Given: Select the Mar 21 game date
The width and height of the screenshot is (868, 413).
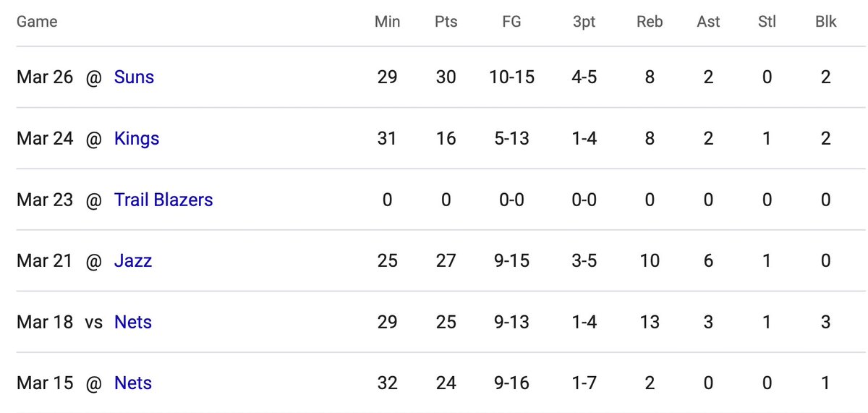Looking at the screenshot, I should pos(45,260).
